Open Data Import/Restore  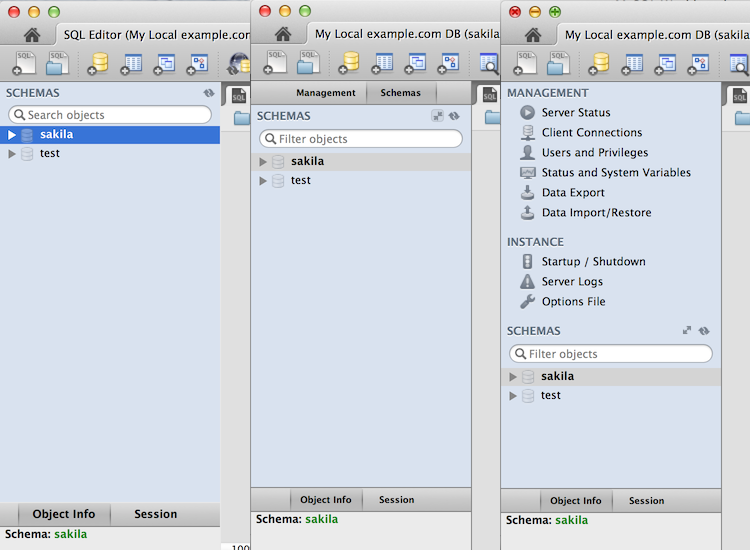tap(596, 213)
